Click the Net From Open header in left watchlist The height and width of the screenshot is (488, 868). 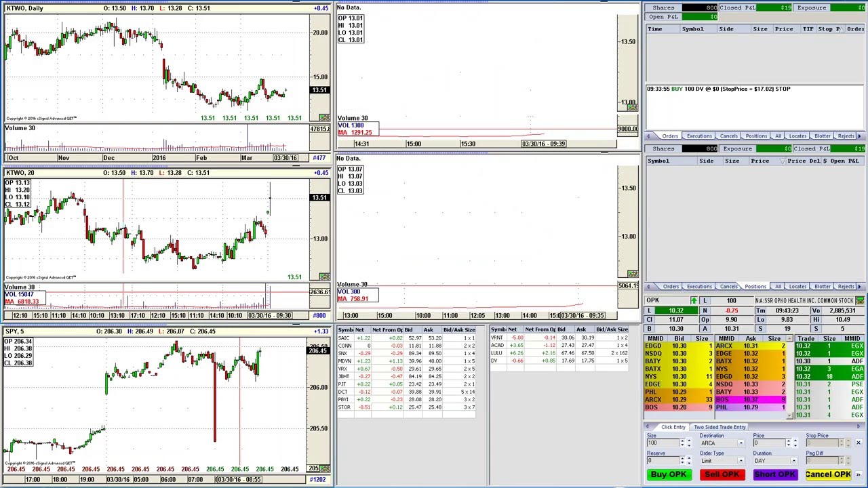tap(387, 329)
